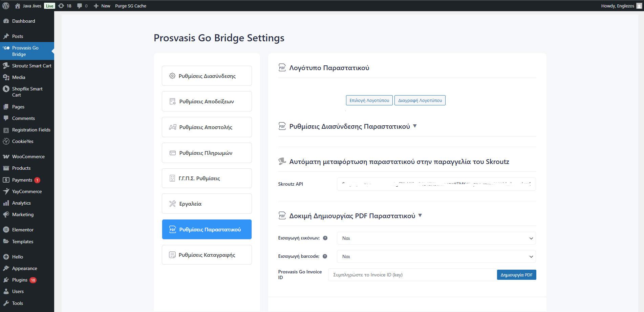
Task: Select Ρυθμίσεις Καταγραφής tab
Action: pyautogui.click(x=207, y=255)
